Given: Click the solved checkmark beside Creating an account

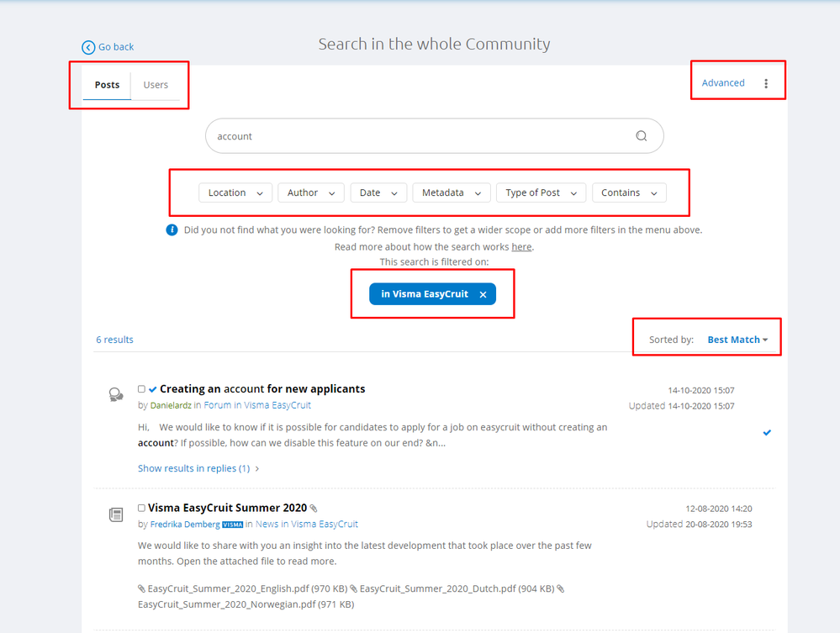Looking at the screenshot, I should [x=153, y=389].
